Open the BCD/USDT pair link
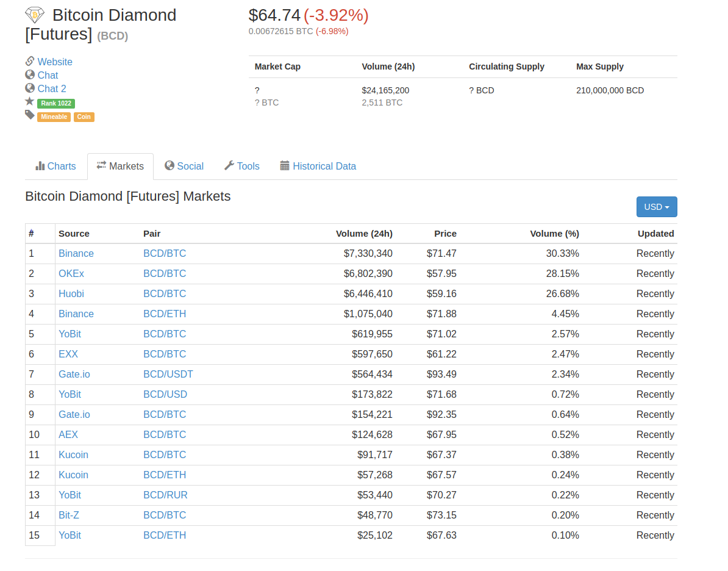The height and width of the screenshot is (571, 728). tap(168, 375)
